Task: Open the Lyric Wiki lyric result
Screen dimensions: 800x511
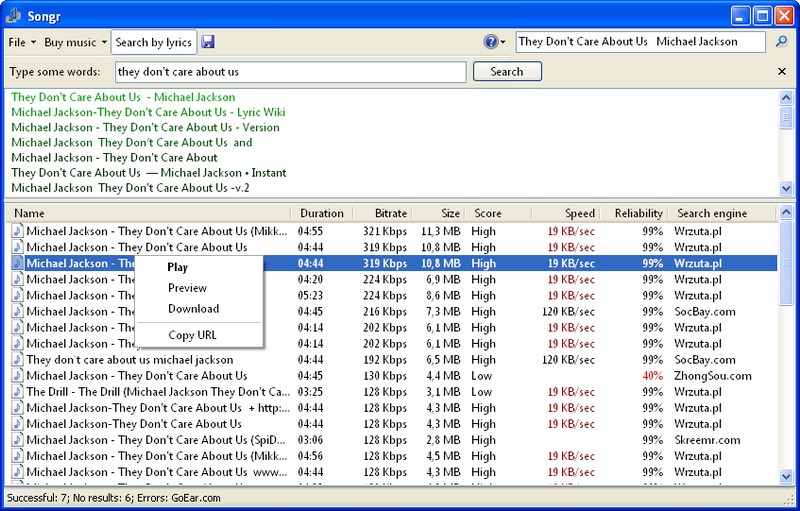Action: (148, 112)
